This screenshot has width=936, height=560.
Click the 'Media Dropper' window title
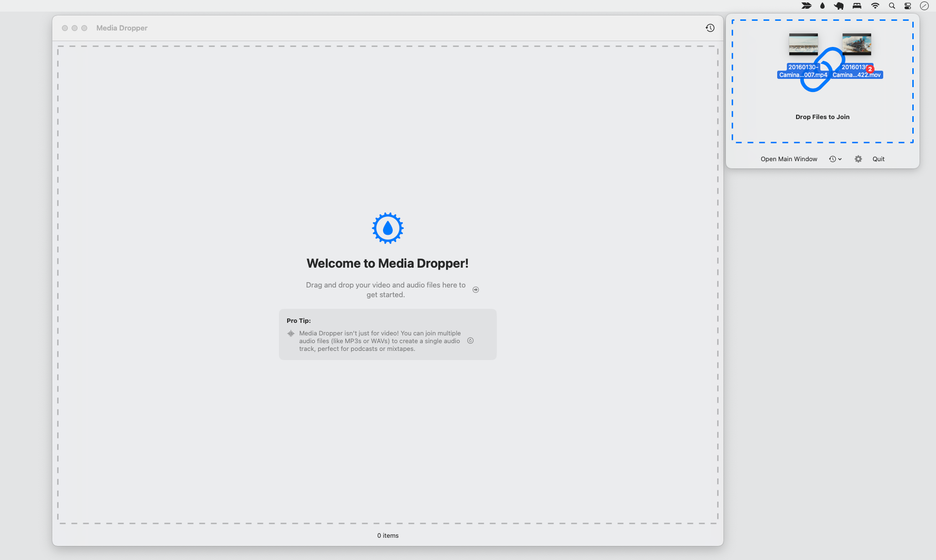(x=122, y=28)
